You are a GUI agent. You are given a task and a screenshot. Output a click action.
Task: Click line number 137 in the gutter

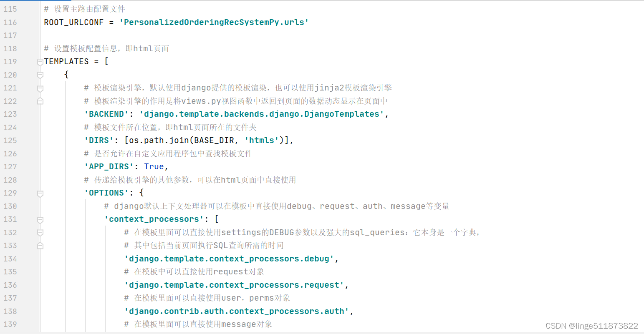(x=10, y=298)
